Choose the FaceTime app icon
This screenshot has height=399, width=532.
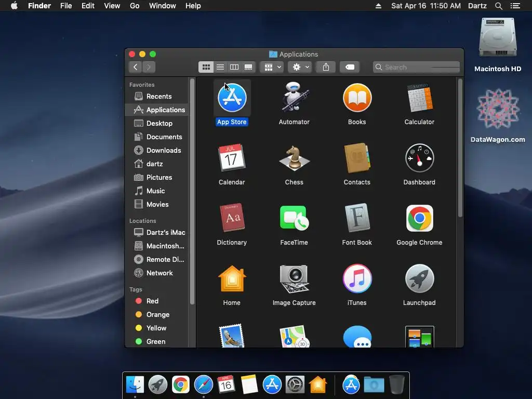294,218
